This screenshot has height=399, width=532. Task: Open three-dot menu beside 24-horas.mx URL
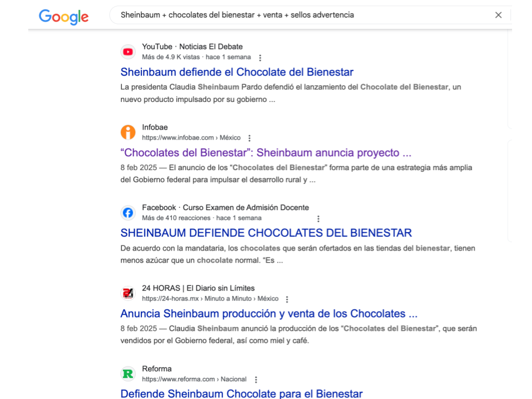287,299
